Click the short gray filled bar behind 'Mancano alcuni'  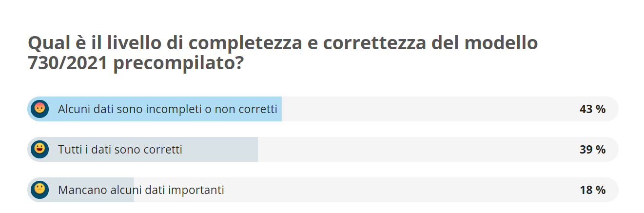coord(80,190)
